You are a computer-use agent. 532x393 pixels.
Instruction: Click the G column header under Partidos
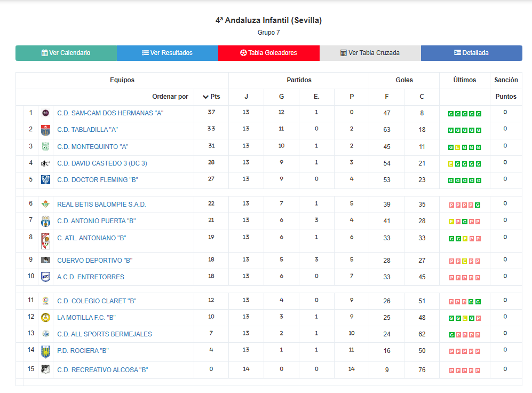(281, 97)
